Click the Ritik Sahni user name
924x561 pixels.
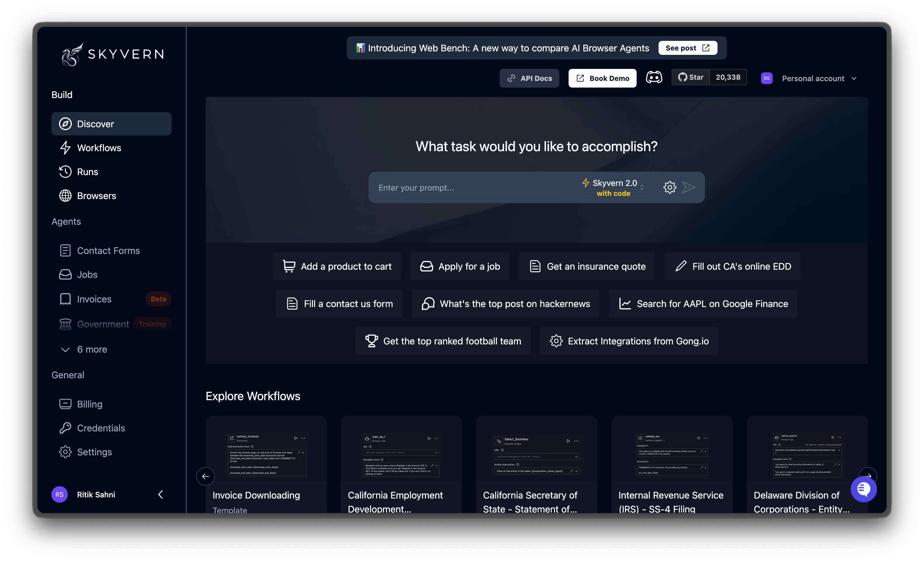pyautogui.click(x=96, y=494)
